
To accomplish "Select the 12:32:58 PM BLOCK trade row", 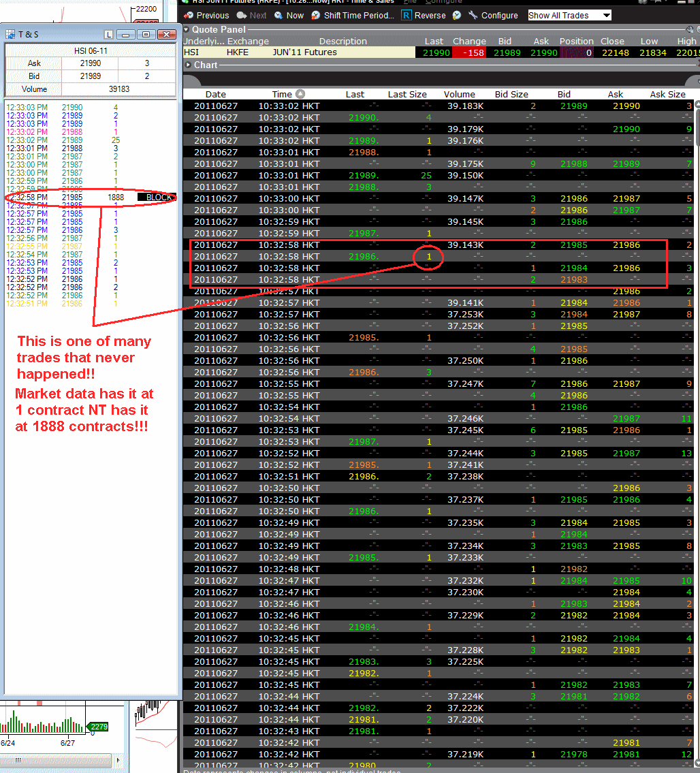I will [90, 198].
